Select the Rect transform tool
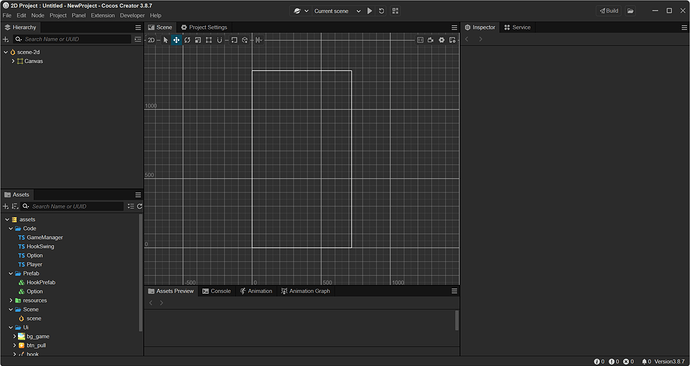The image size is (690, 366). pyautogui.click(x=209, y=40)
